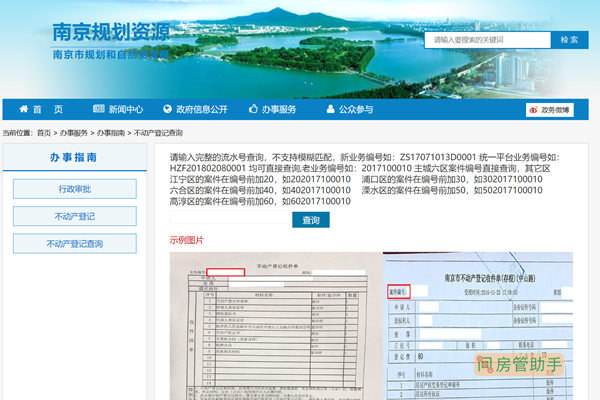Open 办事服务 breadcrumb link
The height and width of the screenshot is (400, 600).
tap(74, 132)
